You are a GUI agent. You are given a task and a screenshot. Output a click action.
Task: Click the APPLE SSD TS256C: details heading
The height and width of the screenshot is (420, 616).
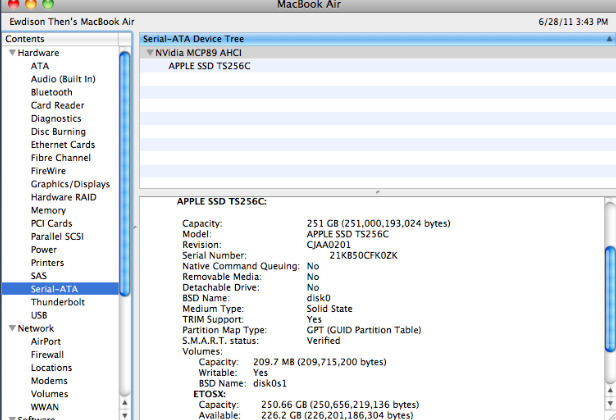(222, 202)
